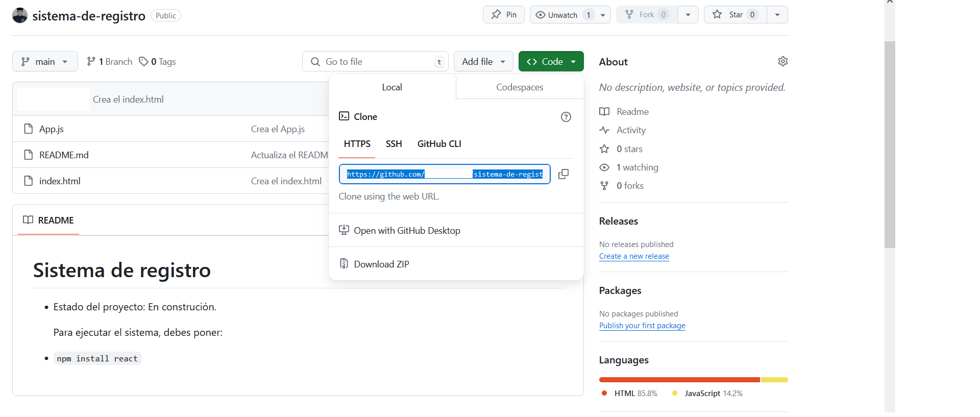Screen dimensions: 980x417
Task: View the 0 stars link
Action: (x=621, y=149)
